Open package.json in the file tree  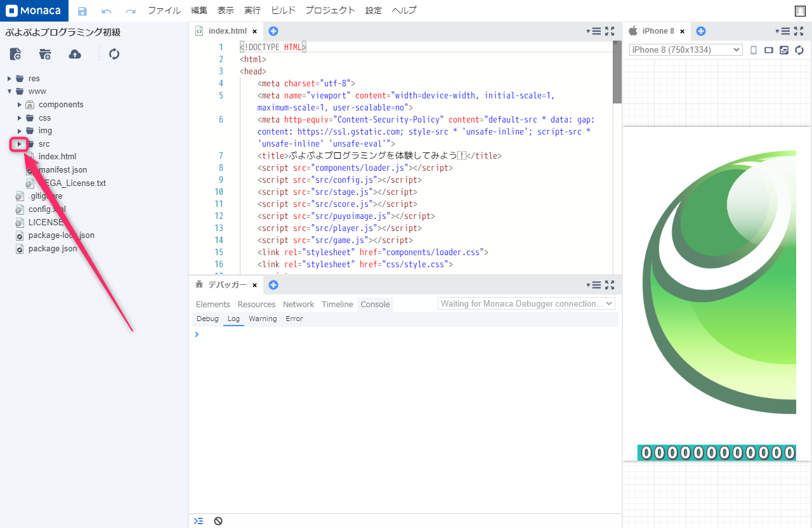pyautogui.click(x=53, y=249)
